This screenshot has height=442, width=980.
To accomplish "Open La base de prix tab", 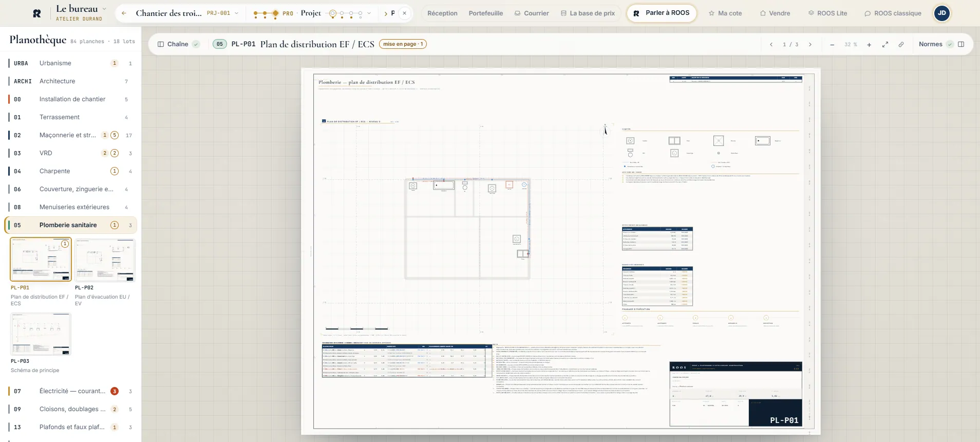I will (x=588, y=13).
